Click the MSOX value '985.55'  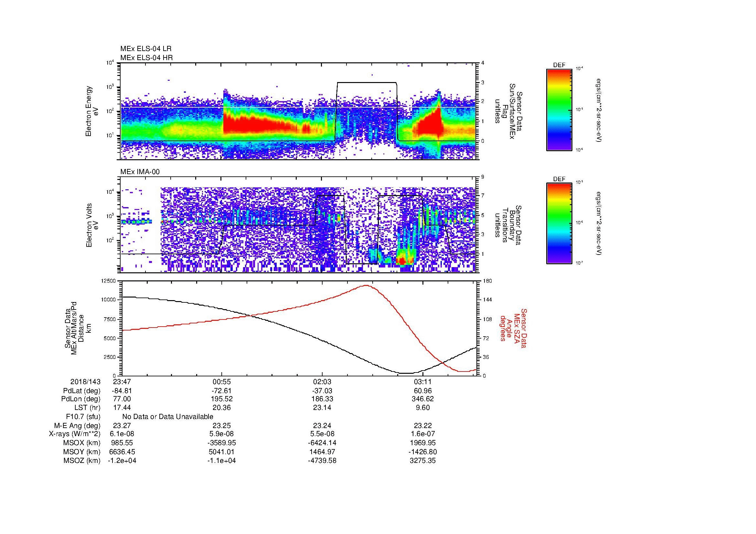(122, 443)
